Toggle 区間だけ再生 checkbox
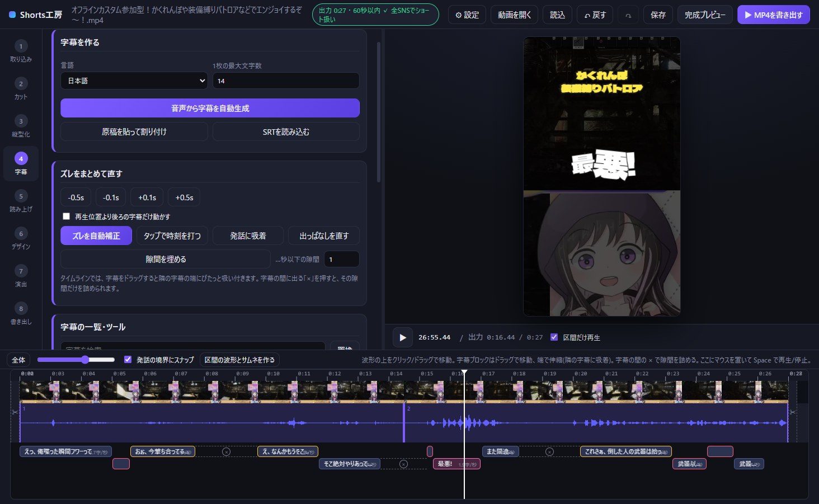The height and width of the screenshot is (504, 819). tap(554, 337)
